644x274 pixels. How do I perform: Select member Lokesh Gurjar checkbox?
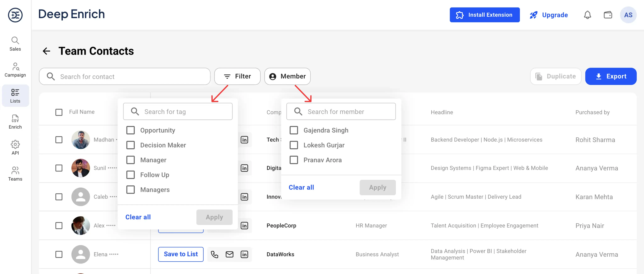coord(294,145)
